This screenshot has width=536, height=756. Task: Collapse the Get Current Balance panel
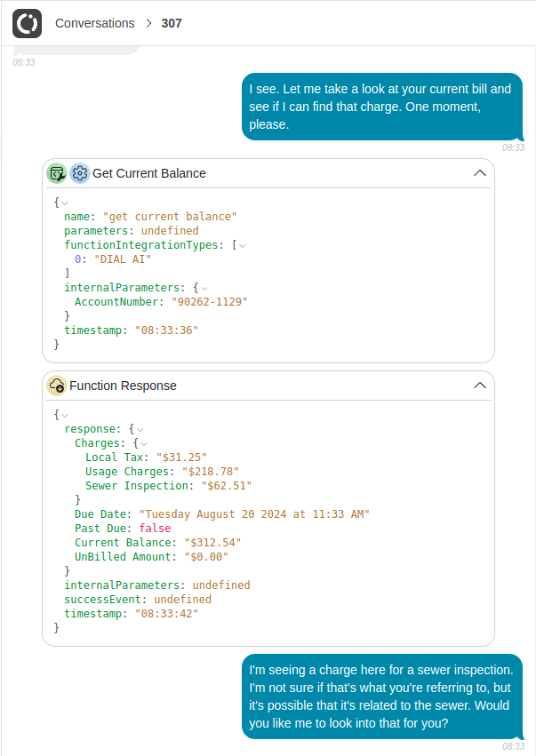479,173
